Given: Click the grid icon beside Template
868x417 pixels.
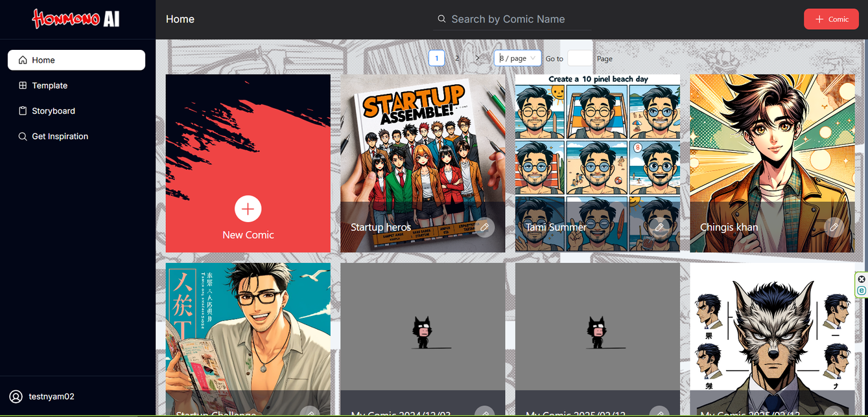Looking at the screenshot, I should [23, 85].
